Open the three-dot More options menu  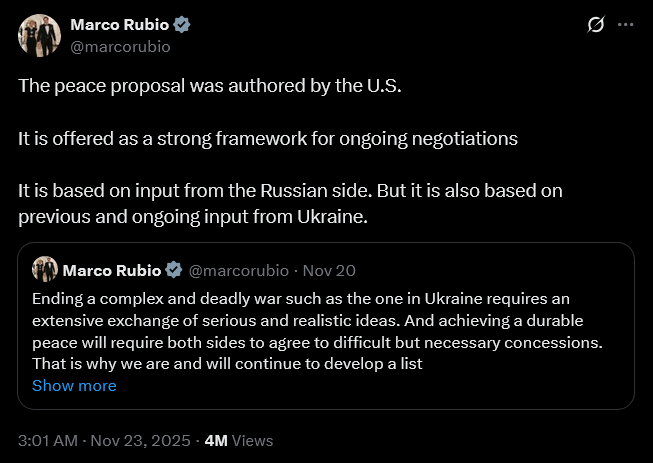pyautogui.click(x=625, y=24)
